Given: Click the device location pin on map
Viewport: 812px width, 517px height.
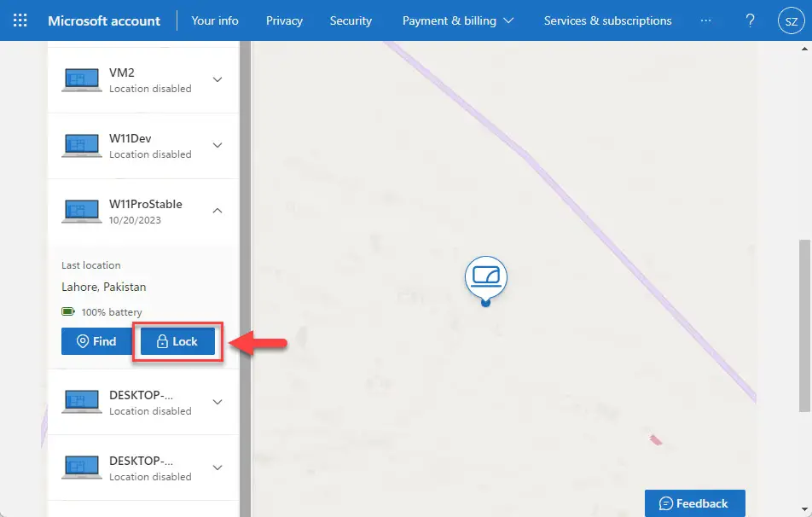Looking at the screenshot, I should tap(485, 282).
